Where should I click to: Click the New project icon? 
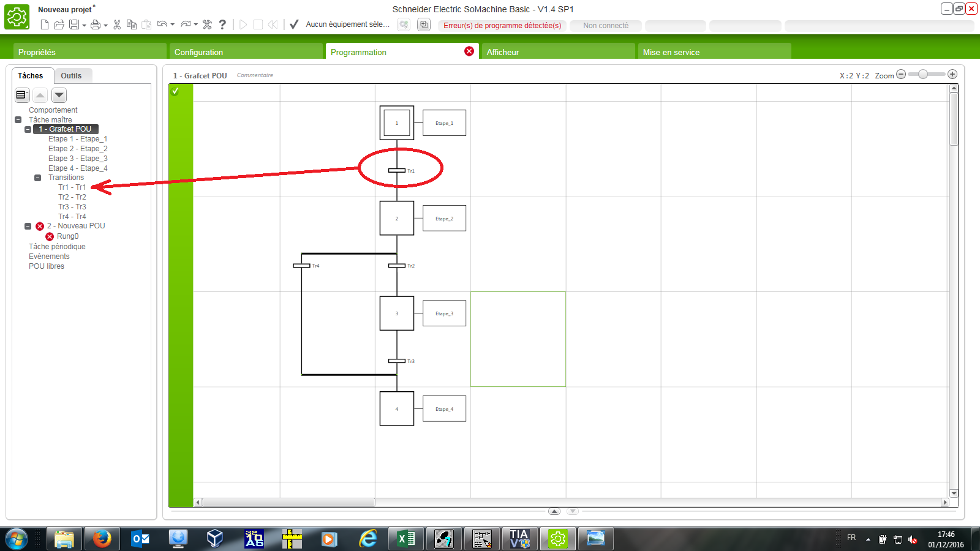pyautogui.click(x=45, y=24)
